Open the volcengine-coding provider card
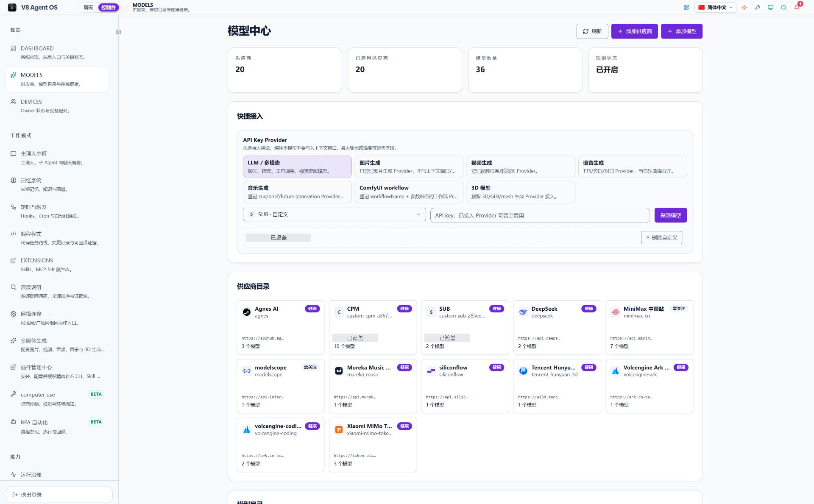 tap(280, 445)
